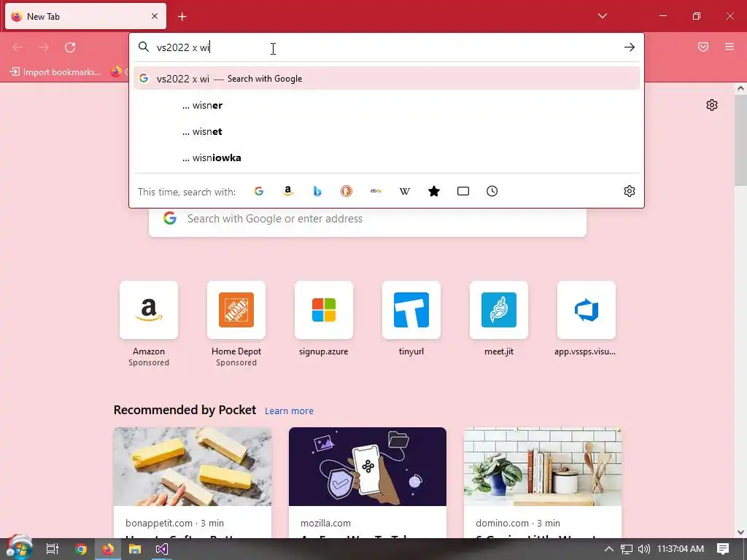
Task: Open the bonappetit.com butter article card
Action: (193, 483)
